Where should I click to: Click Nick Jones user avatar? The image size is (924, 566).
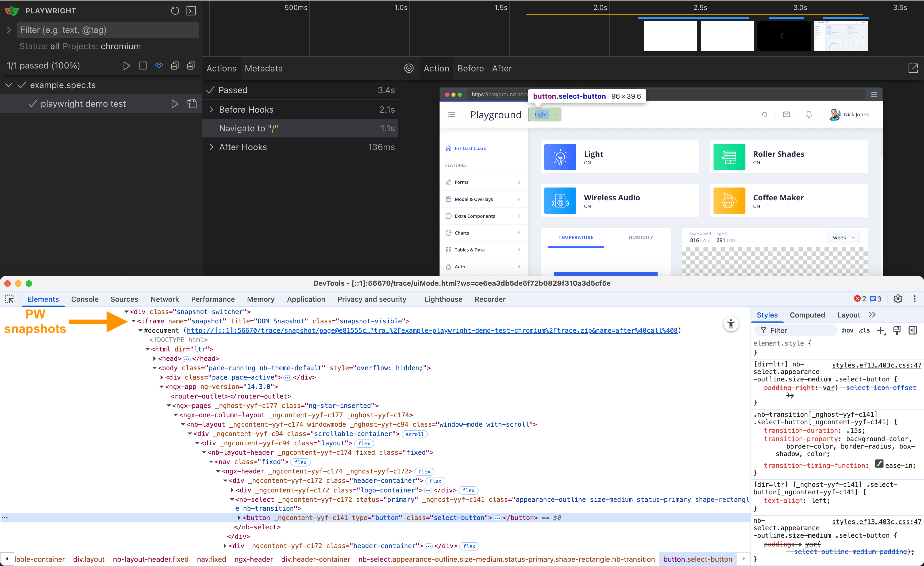pyautogui.click(x=834, y=115)
